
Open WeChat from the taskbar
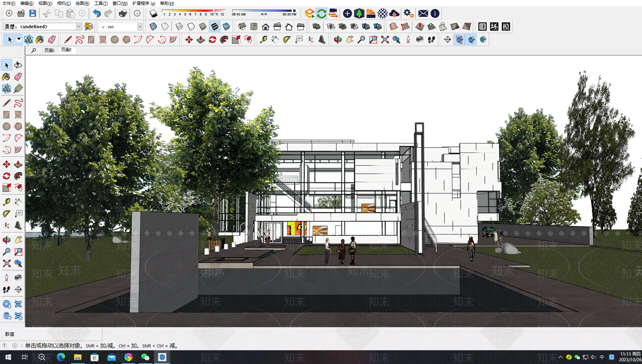tap(145, 357)
